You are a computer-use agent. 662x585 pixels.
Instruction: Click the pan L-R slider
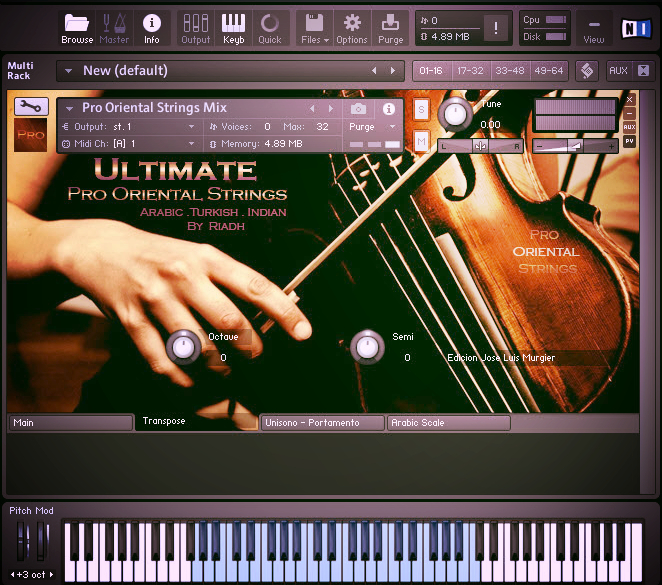point(480,146)
